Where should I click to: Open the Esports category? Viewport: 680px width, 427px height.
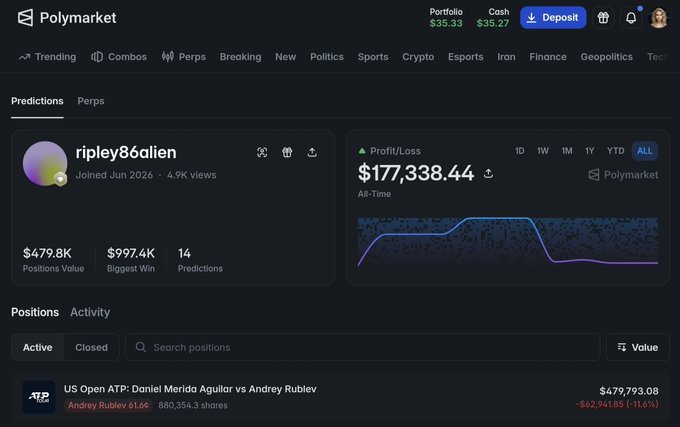point(465,57)
